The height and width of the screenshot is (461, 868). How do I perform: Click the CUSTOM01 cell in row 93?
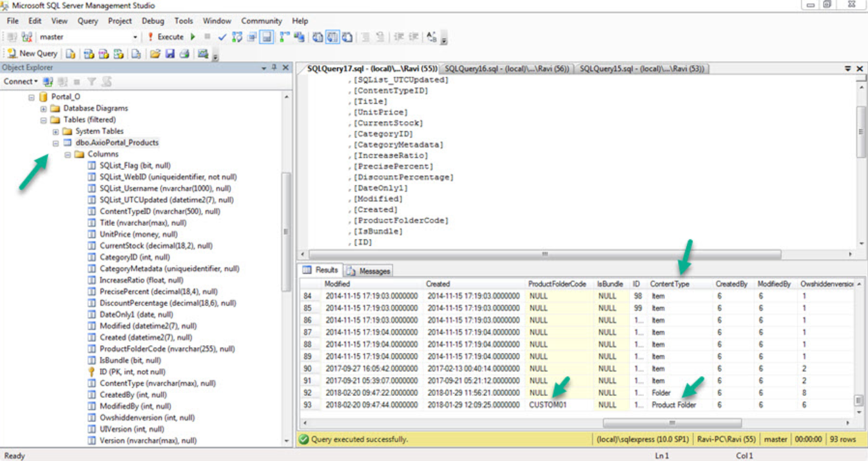(560, 405)
